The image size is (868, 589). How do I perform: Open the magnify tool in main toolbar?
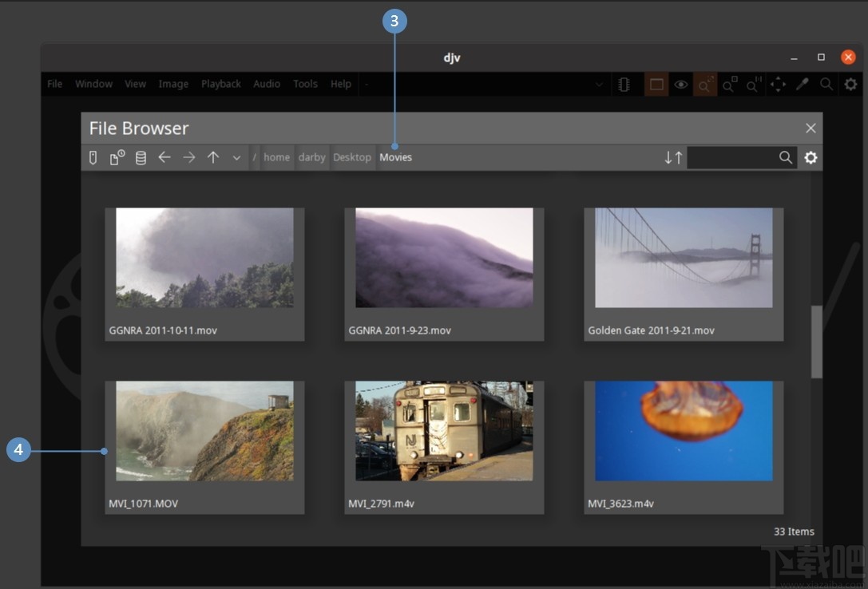(x=826, y=84)
